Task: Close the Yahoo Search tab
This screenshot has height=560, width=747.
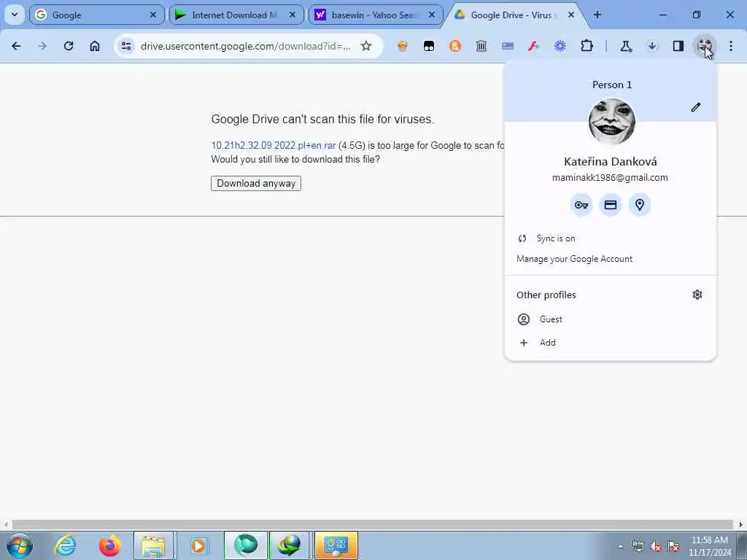Action: tap(432, 15)
